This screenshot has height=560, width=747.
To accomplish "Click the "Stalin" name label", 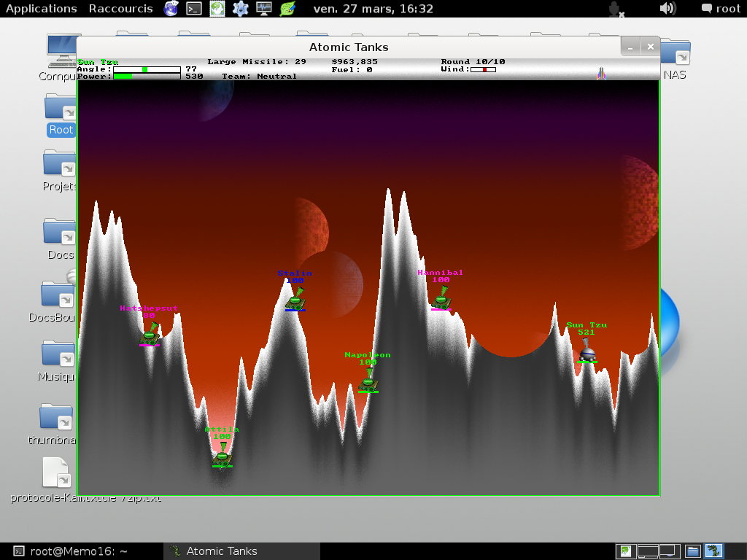I will (x=295, y=273).
